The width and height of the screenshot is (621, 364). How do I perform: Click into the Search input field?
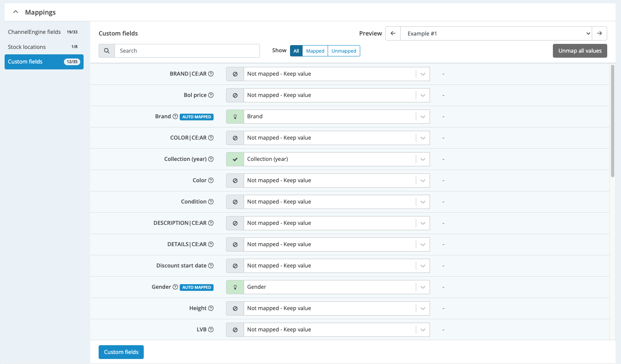187,51
